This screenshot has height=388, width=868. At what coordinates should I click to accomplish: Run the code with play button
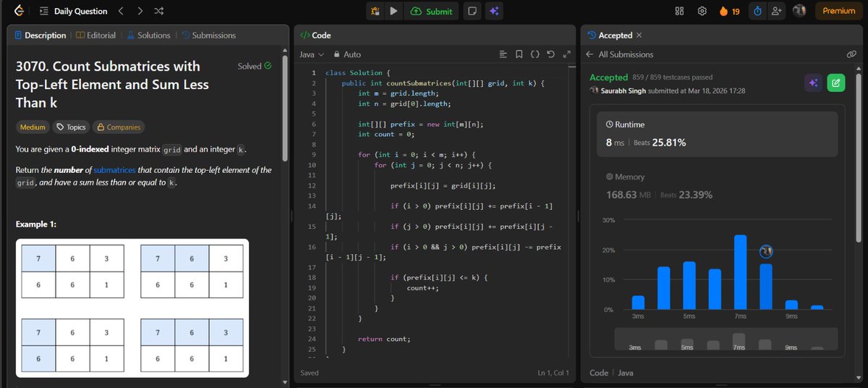pos(393,11)
